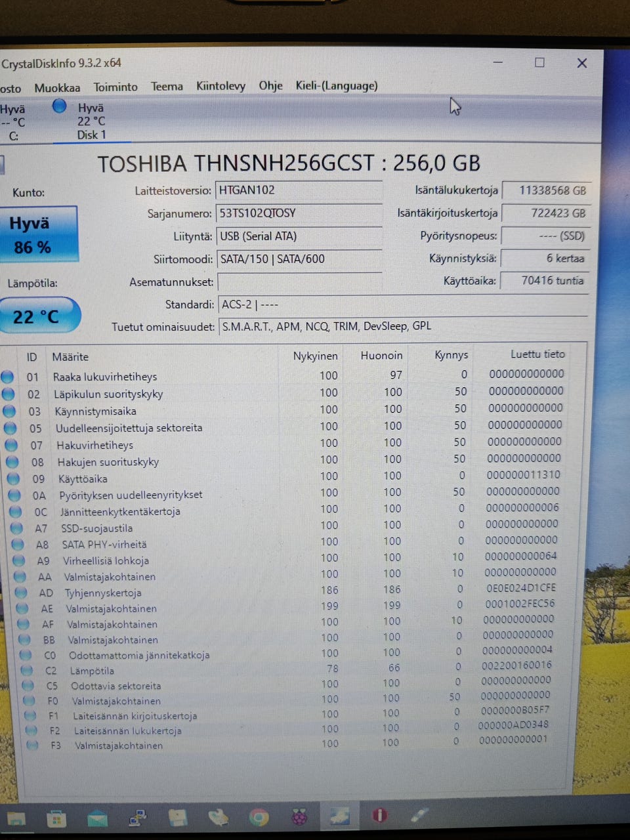
Task: Click the Hyvä 86 % health status button
Action: (x=38, y=234)
